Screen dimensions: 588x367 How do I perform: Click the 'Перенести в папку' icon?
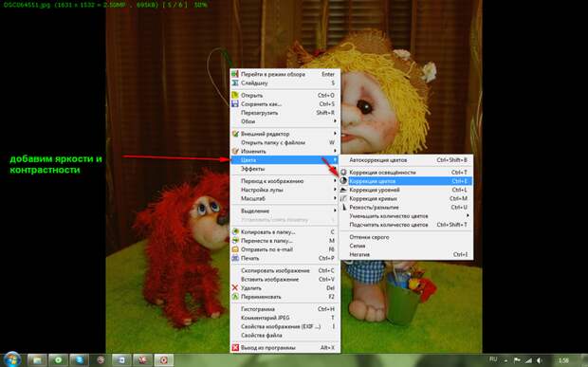(x=235, y=241)
